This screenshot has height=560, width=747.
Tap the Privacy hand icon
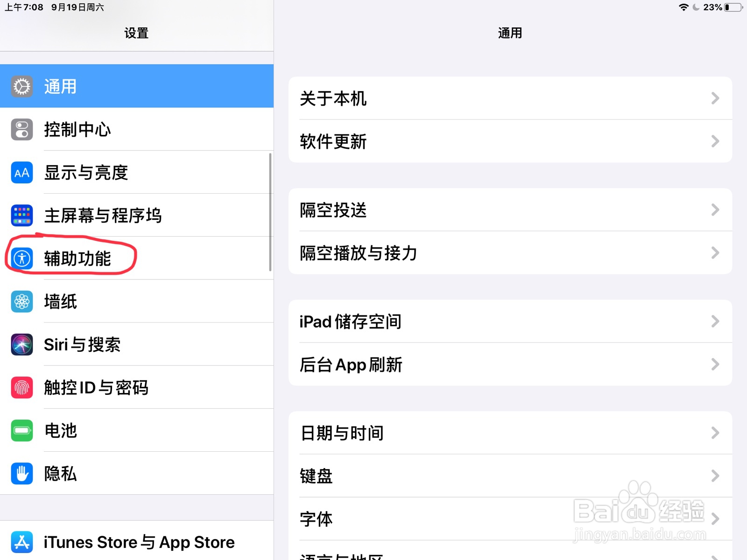tap(22, 473)
